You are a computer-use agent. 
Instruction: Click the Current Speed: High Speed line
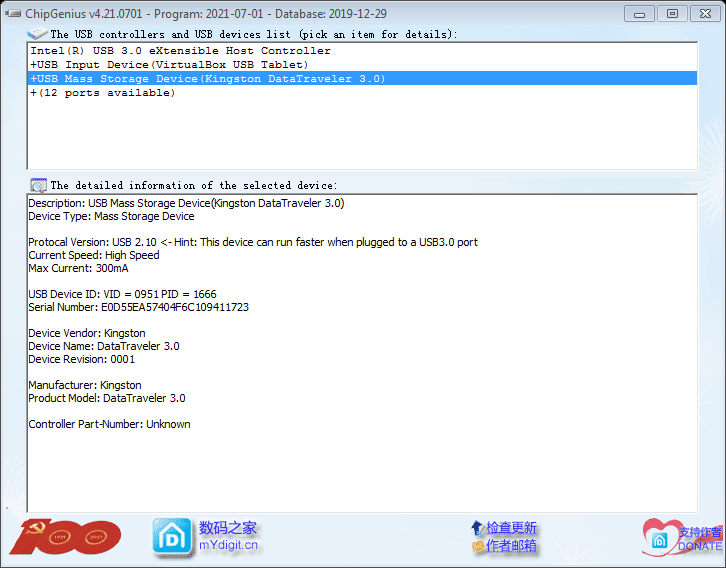94,255
